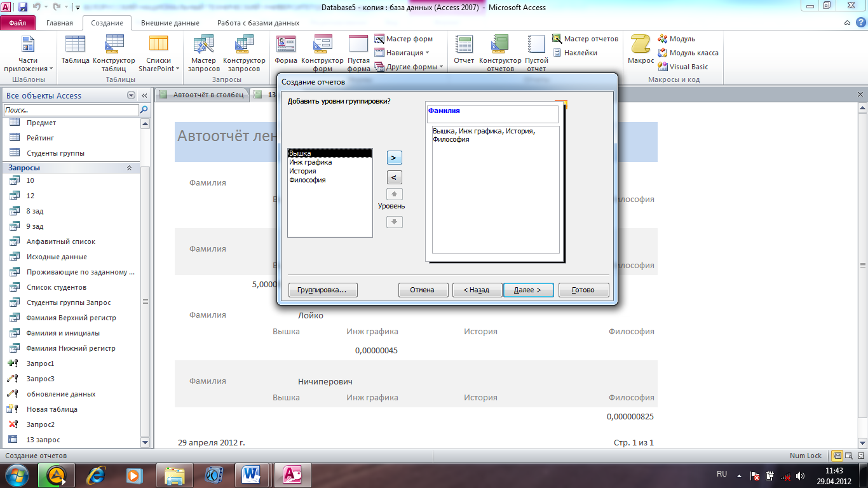This screenshot has height=488, width=868.
Task: Click the Пустой отчет icon
Action: pos(536,53)
